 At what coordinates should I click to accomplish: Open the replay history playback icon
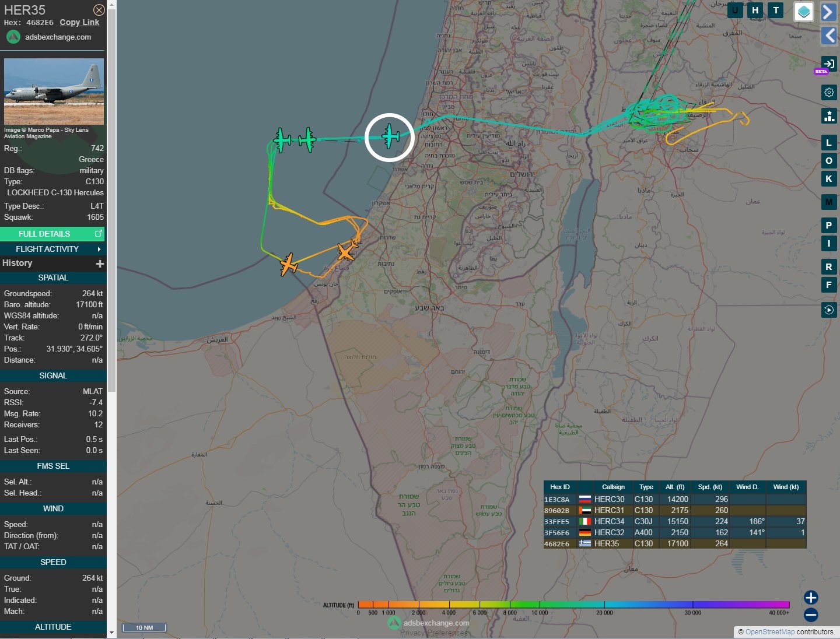(829, 310)
